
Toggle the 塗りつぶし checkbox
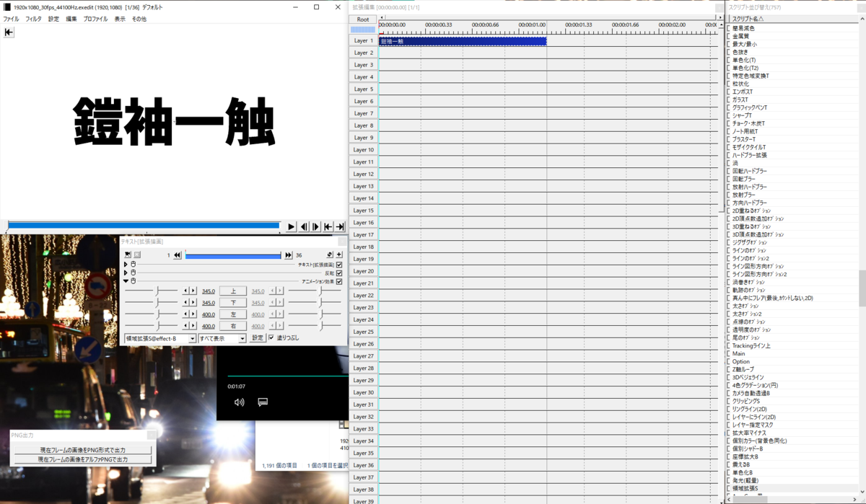(x=271, y=337)
